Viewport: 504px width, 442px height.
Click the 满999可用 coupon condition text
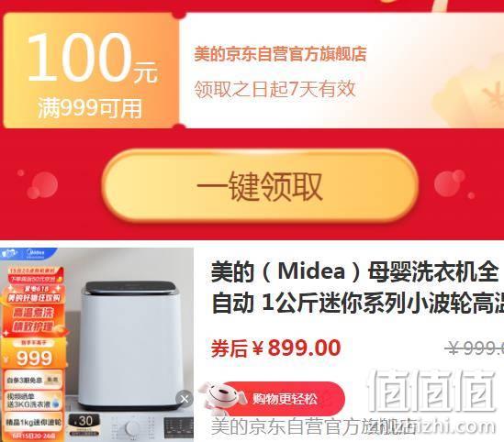coord(90,108)
